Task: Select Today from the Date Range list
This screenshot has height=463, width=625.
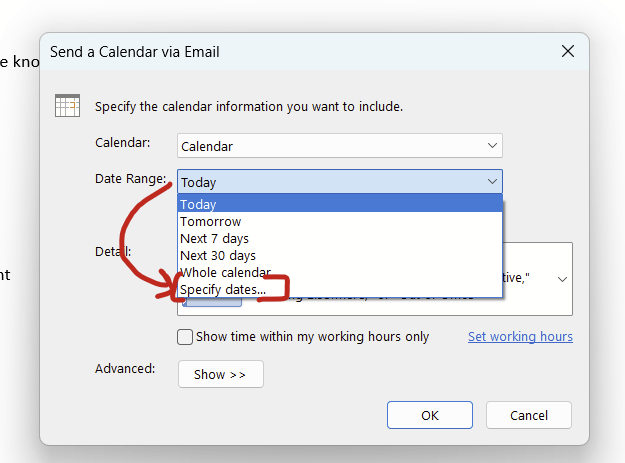Action: tap(340, 204)
